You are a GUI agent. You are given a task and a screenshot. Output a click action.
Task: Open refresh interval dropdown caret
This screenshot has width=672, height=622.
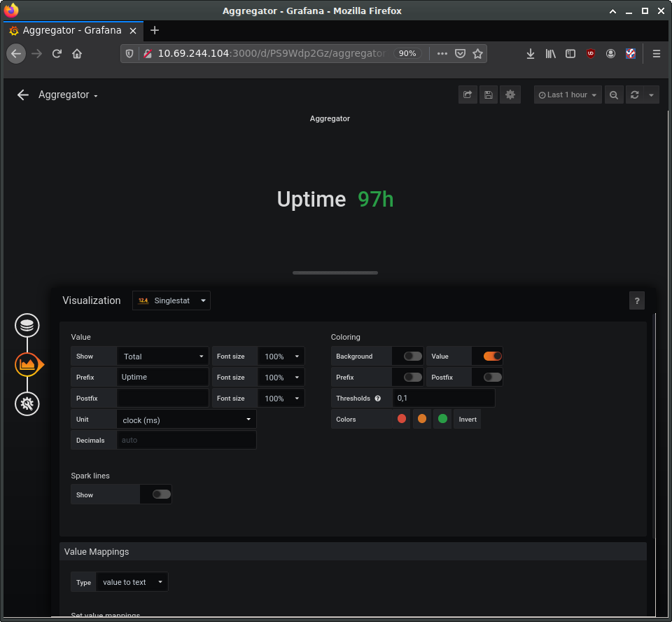pos(651,95)
